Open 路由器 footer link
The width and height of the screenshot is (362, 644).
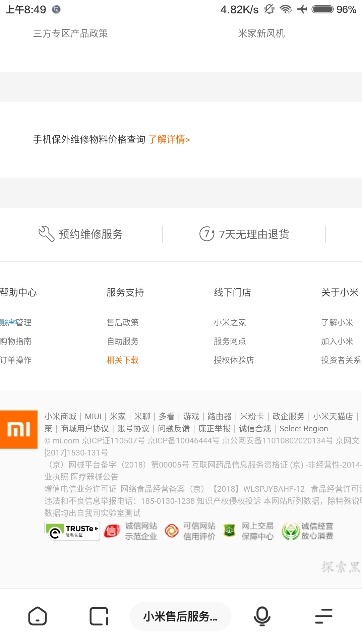coord(220,416)
